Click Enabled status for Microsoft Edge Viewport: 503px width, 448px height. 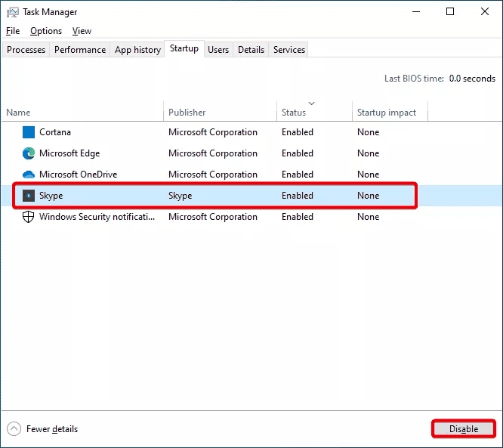(x=298, y=153)
